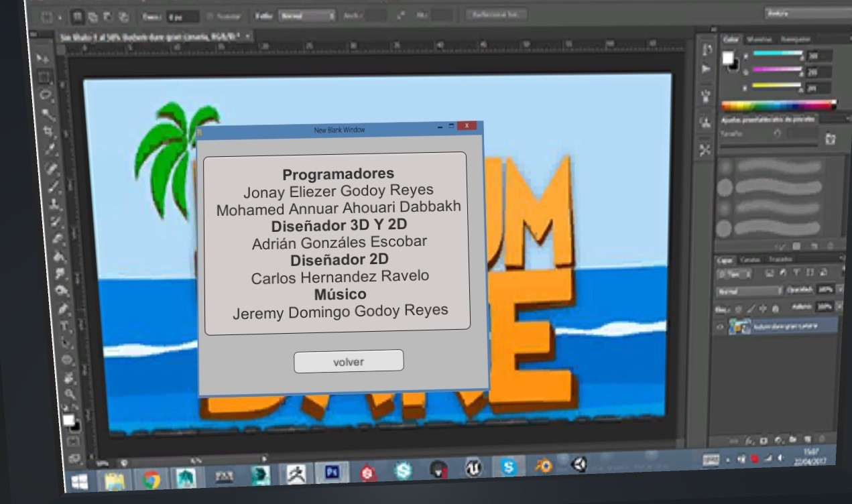Image resolution: width=852 pixels, height=504 pixels.
Task: Switch to the Canales panel tab
Action: [750, 259]
